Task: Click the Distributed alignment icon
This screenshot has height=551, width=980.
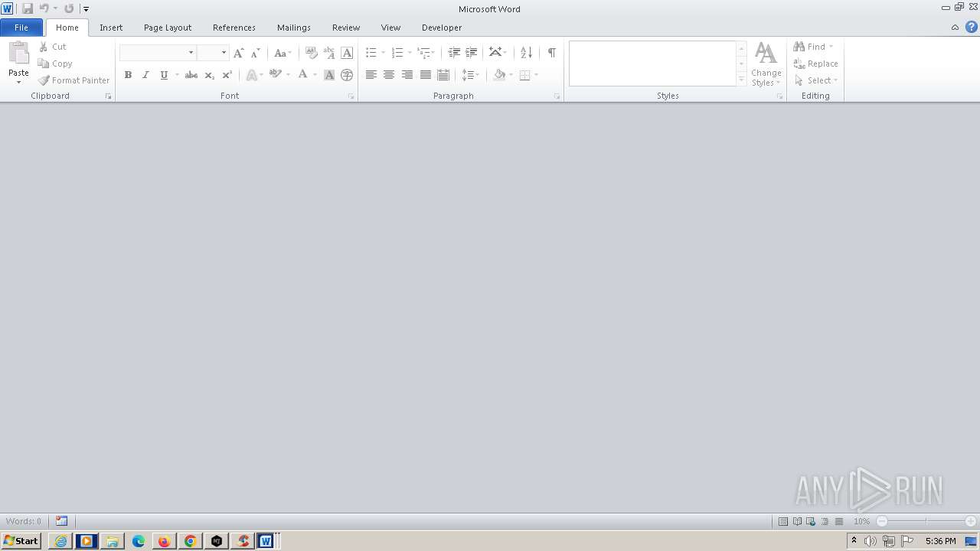Action: point(443,75)
